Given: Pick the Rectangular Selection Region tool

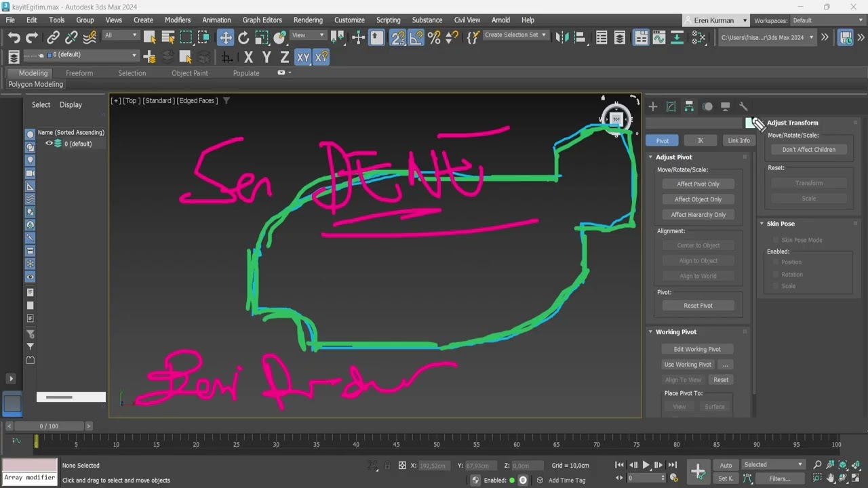Looking at the screenshot, I should click(x=186, y=37).
